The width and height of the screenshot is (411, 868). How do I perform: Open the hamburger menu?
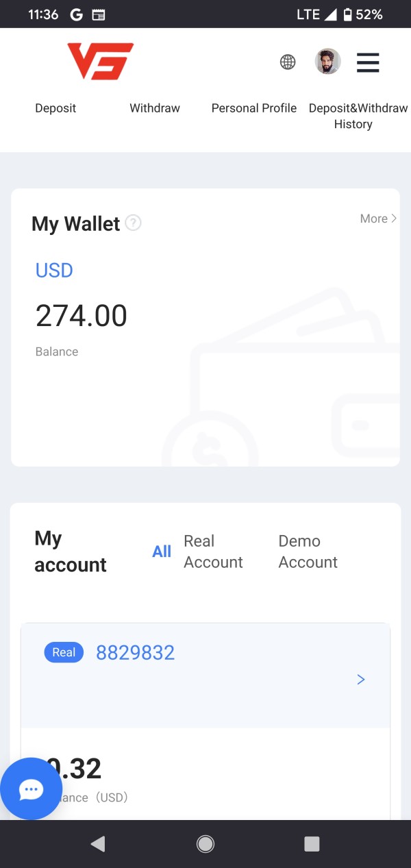368,63
